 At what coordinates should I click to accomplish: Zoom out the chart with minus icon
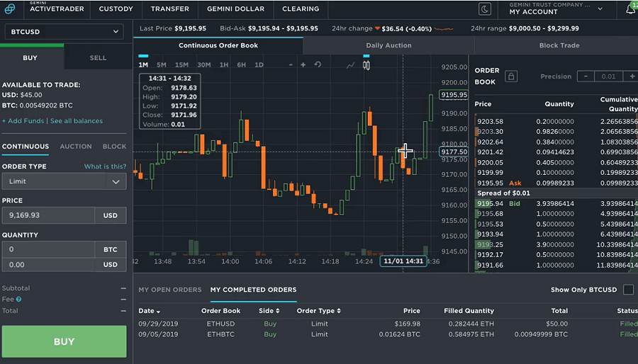pyautogui.click(x=291, y=64)
